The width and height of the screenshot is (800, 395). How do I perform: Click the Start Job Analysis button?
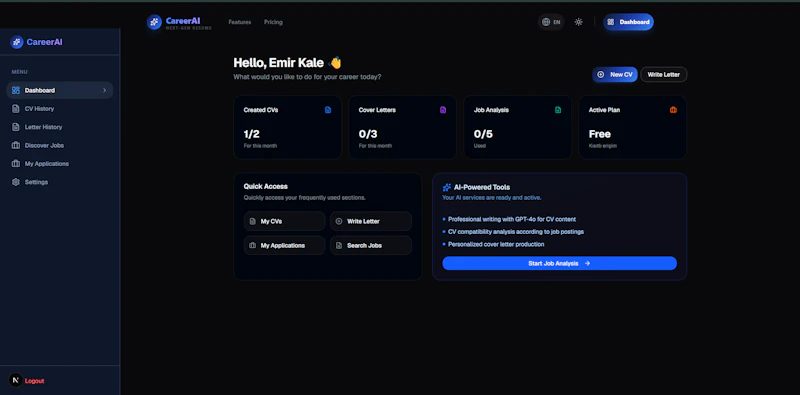(559, 263)
